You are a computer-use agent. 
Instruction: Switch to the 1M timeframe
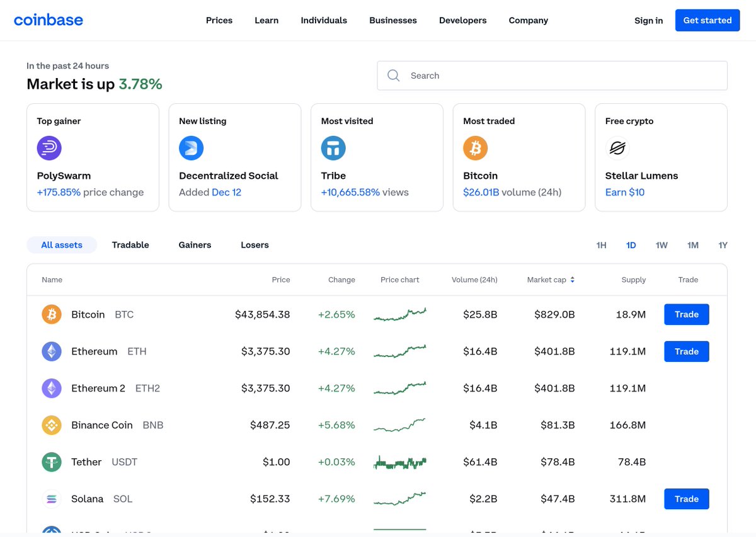pyautogui.click(x=692, y=245)
